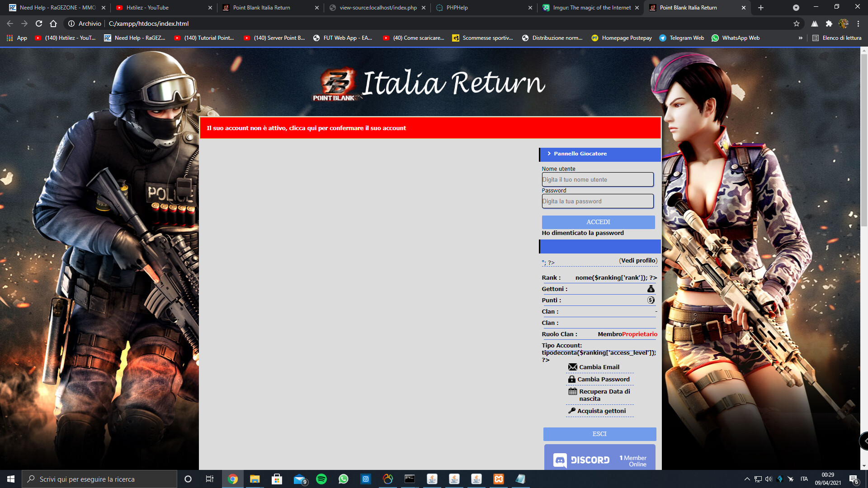This screenshot has height=488, width=868.
Task: Click the taskbar search box
Action: click(x=99, y=479)
